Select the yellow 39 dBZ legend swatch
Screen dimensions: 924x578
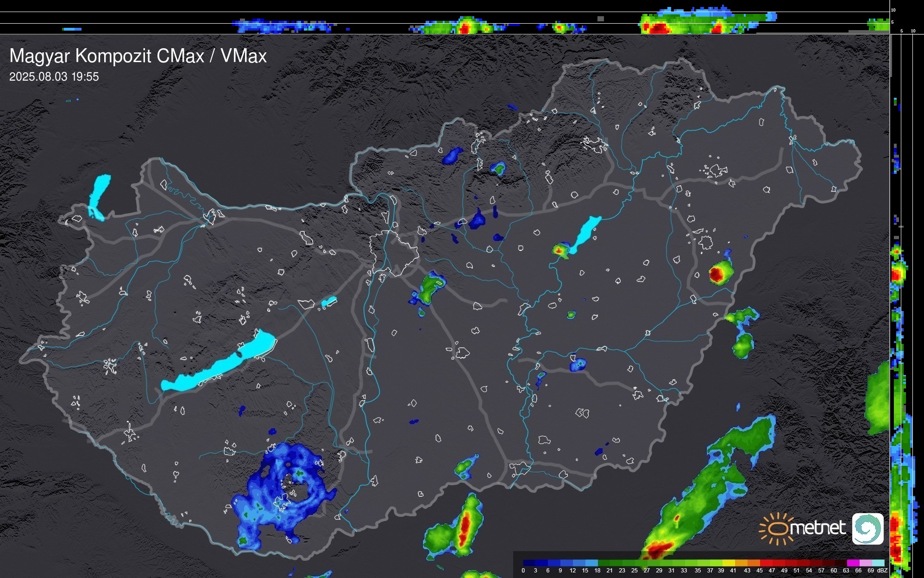coord(729,563)
